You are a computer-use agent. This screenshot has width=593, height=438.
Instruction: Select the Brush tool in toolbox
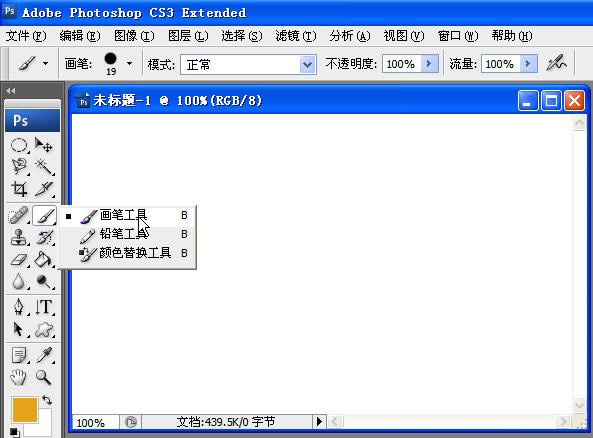click(x=44, y=216)
